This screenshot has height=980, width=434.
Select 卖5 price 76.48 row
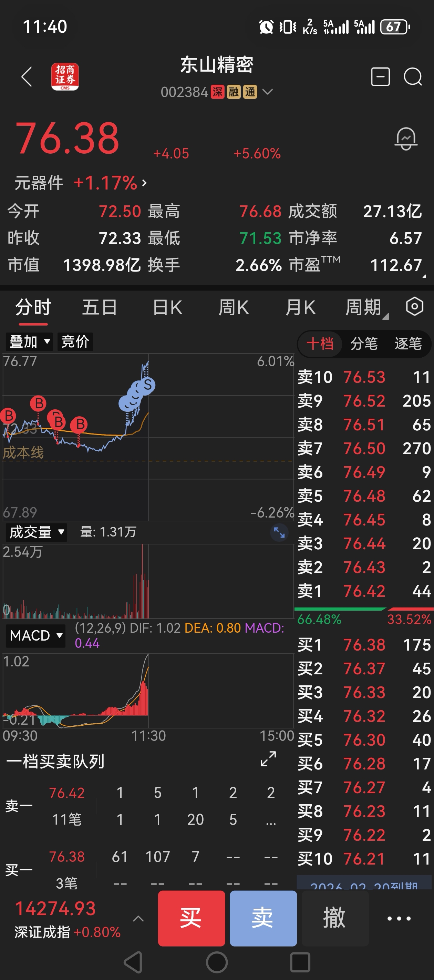(x=364, y=496)
